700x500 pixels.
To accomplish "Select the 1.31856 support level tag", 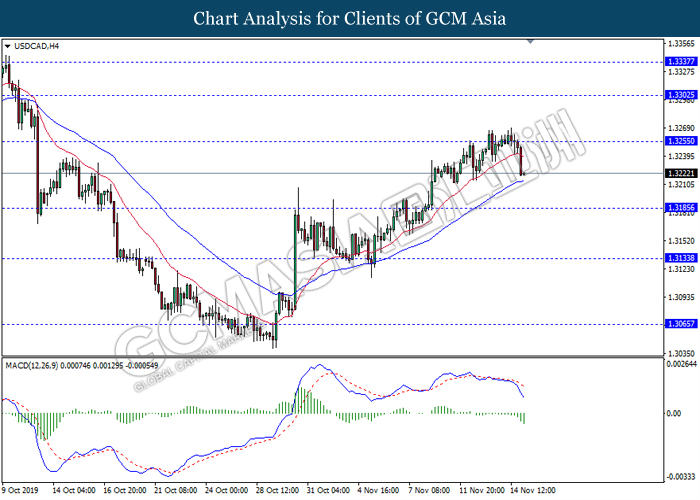I will [x=680, y=208].
